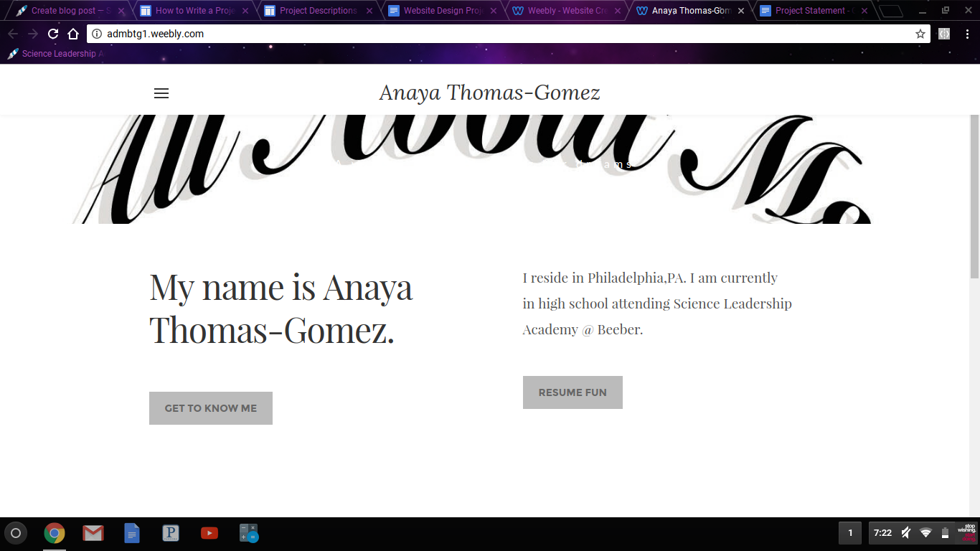Bookmark this page with the star icon
Image resolution: width=980 pixels, height=551 pixels.
(x=920, y=34)
